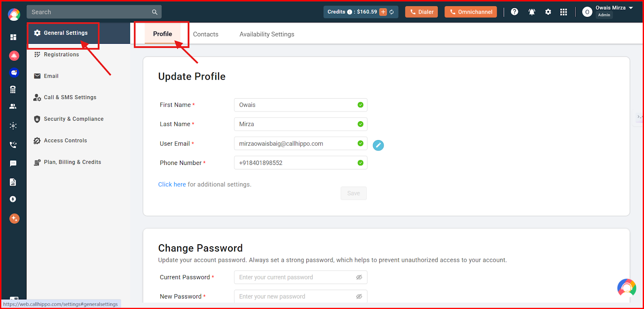Open Security & Compliance settings
This screenshot has width=644, height=309.
pos(74,119)
